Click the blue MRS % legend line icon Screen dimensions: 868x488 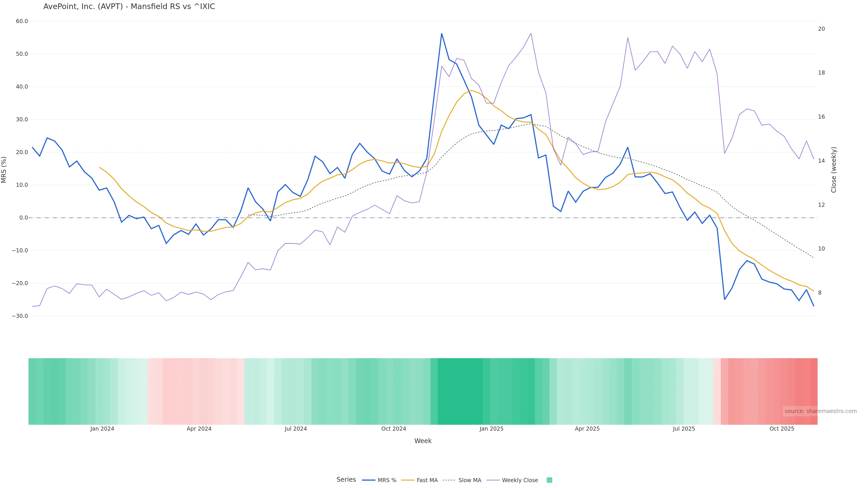(x=368, y=480)
